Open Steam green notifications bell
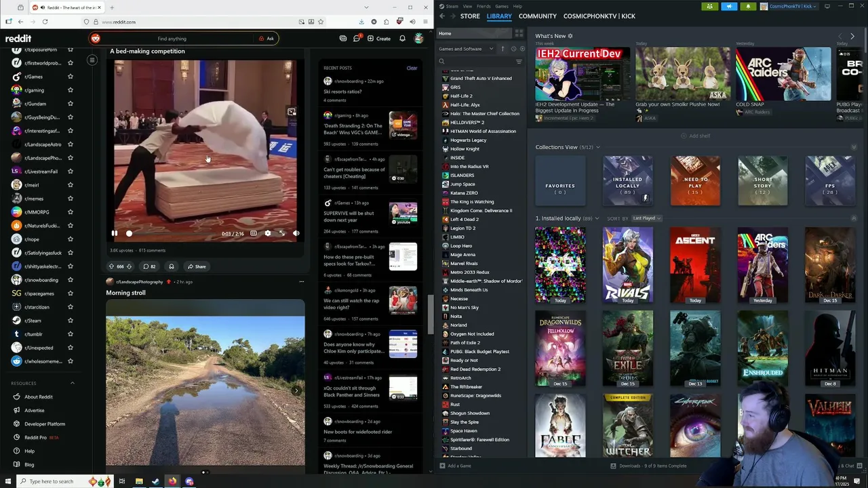 748,6
